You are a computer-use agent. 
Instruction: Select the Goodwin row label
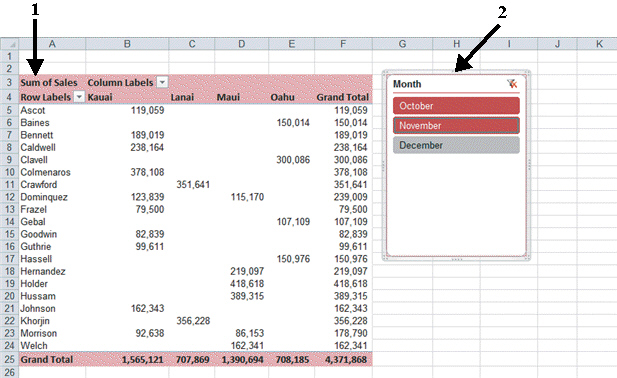click(x=39, y=234)
